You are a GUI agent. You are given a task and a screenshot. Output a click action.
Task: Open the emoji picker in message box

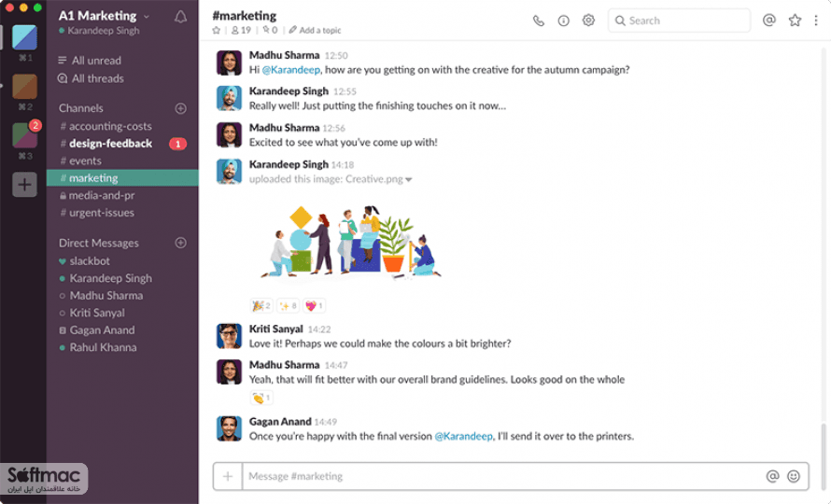point(794,476)
